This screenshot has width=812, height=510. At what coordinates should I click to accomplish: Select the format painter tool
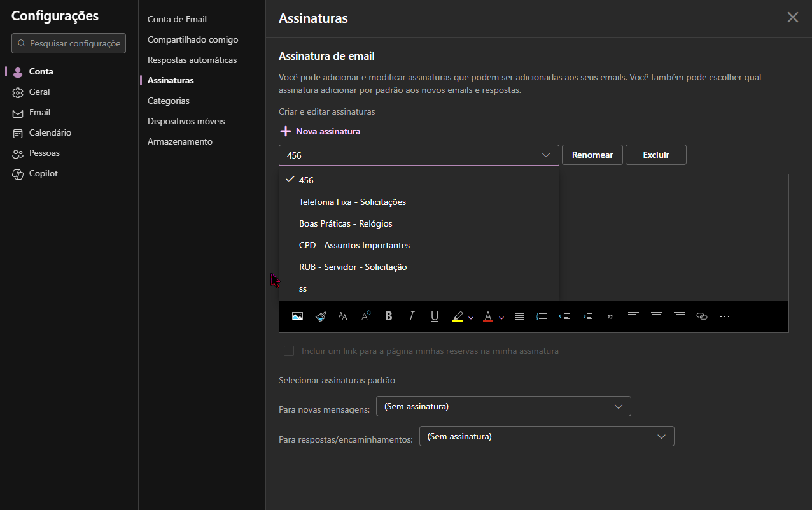(x=321, y=316)
